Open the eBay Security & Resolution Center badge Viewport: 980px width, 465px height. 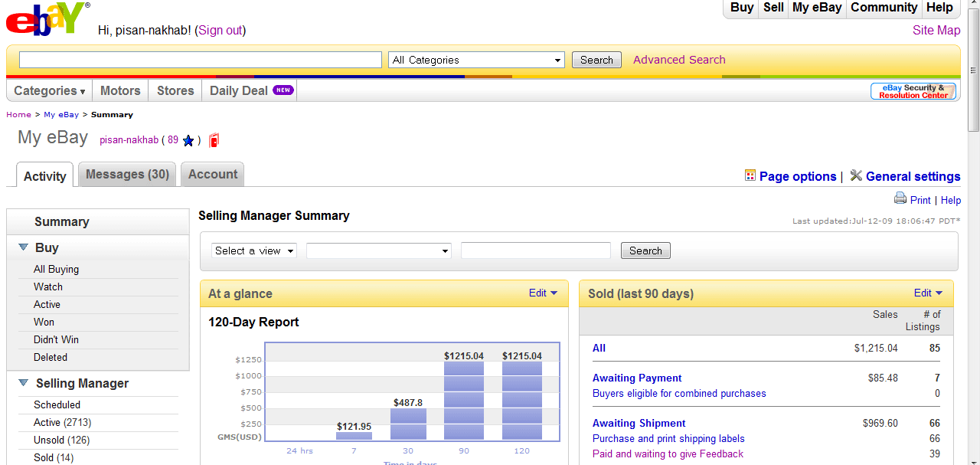point(913,91)
